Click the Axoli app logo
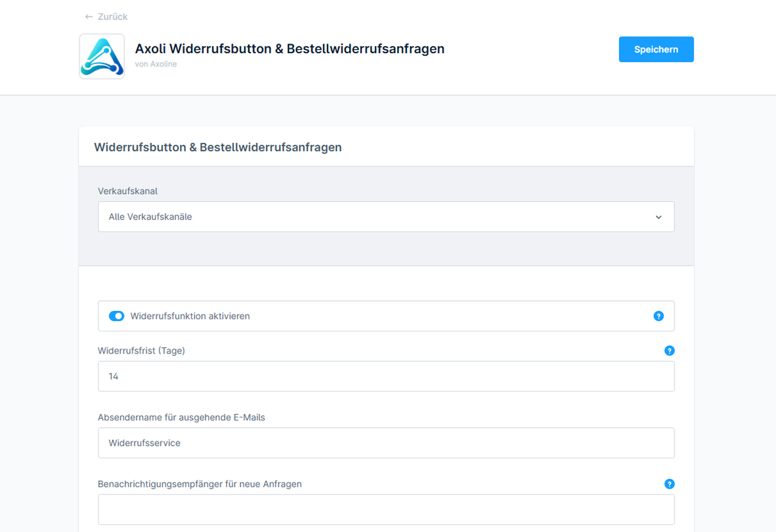Image resolution: width=776 pixels, height=532 pixels. 102,56
